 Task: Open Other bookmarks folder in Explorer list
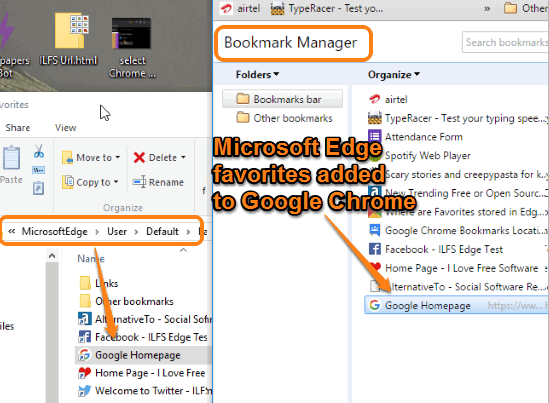click(x=126, y=301)
